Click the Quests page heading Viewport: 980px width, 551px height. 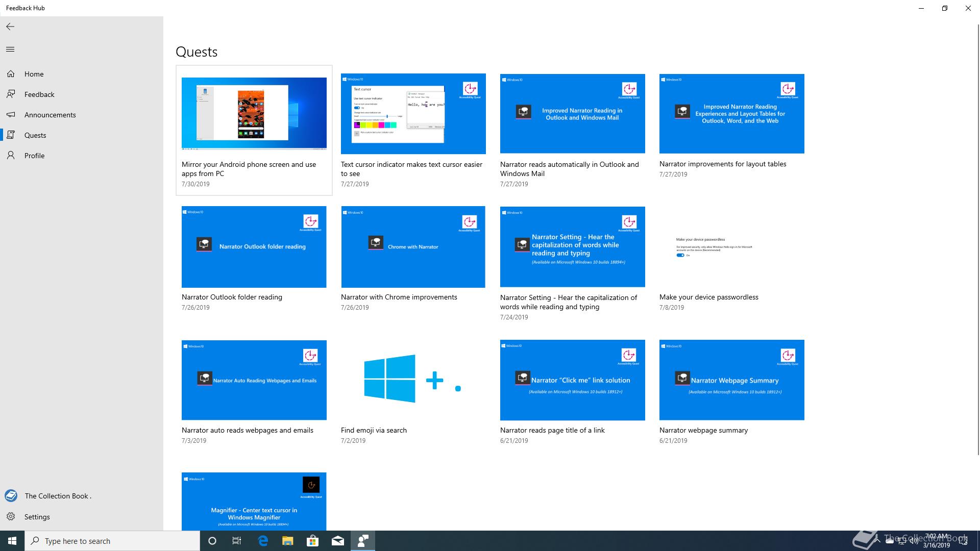[x=197, y=52]
